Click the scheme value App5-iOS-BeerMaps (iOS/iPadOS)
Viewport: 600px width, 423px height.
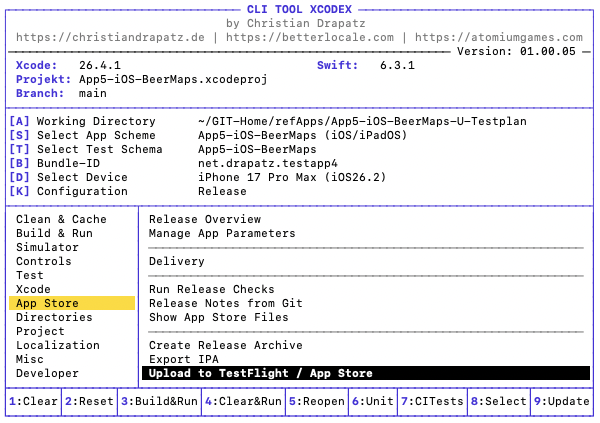pyautogui.click(x=303, y=136)
